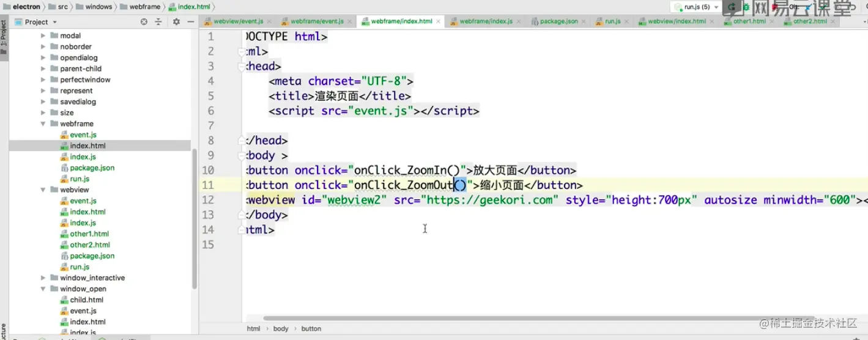Close the run.js editor tab
This screenshot has height=340, width=868.
pos(626,21)
